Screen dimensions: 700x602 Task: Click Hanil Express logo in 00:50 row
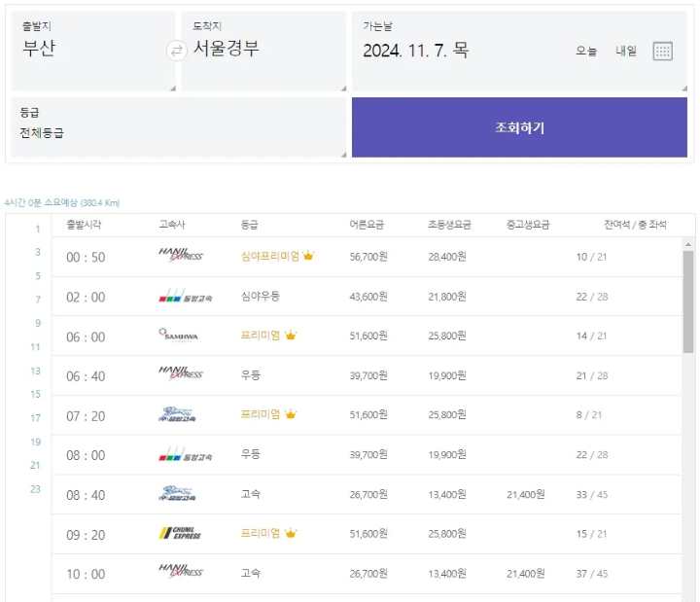coord(181,255)
